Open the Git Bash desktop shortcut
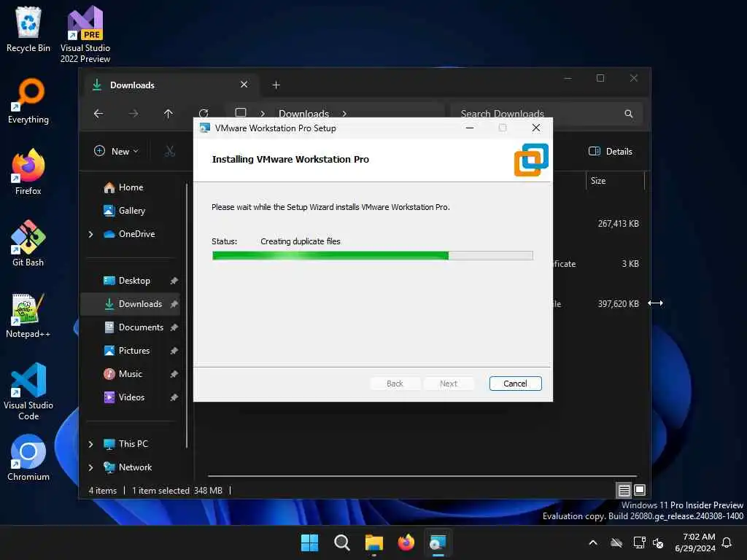The image size is (747, 560). (x=28, y=244)
